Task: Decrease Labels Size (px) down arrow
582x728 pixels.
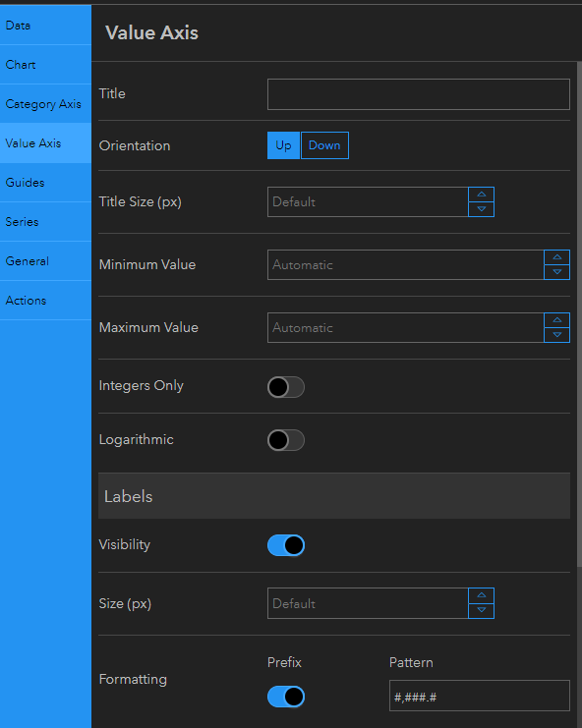Action: tap(481, 610)
